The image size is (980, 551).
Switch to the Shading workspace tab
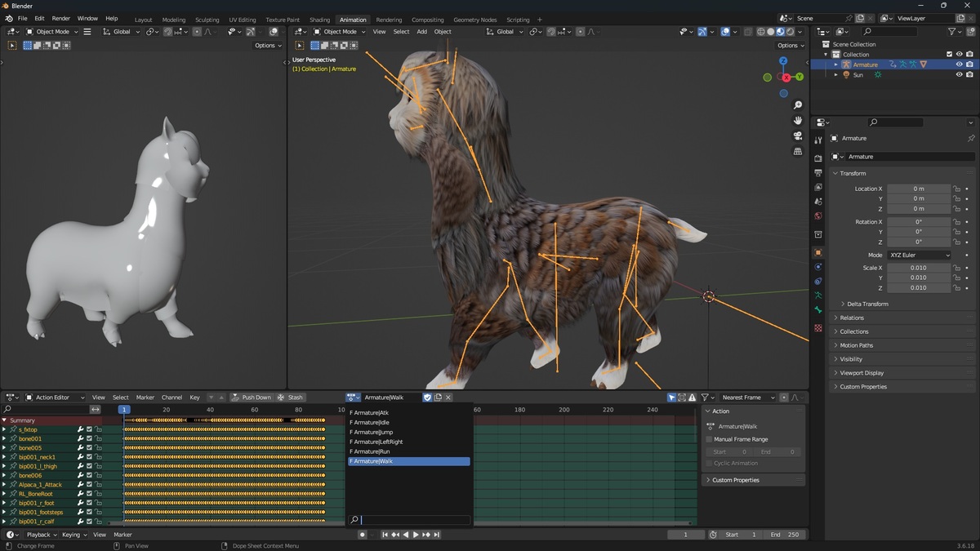coord(319,20)
